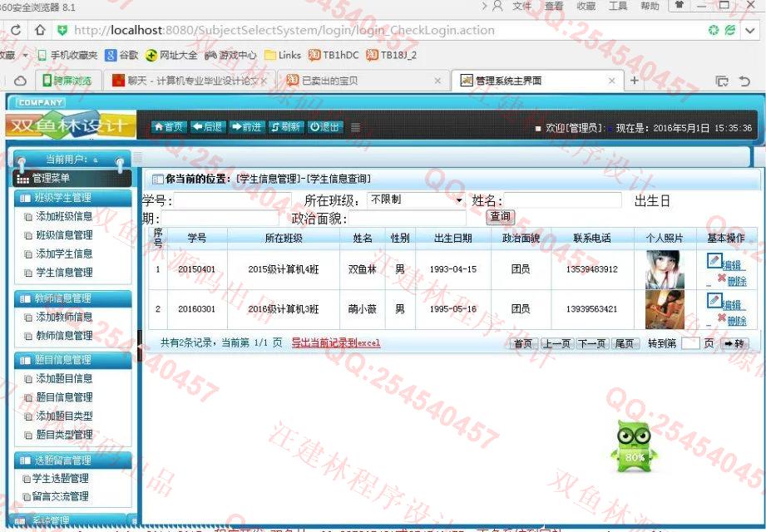This screenshot has height=532, width=766.
Task: Click the 退出 logout button
Action: 325,127
